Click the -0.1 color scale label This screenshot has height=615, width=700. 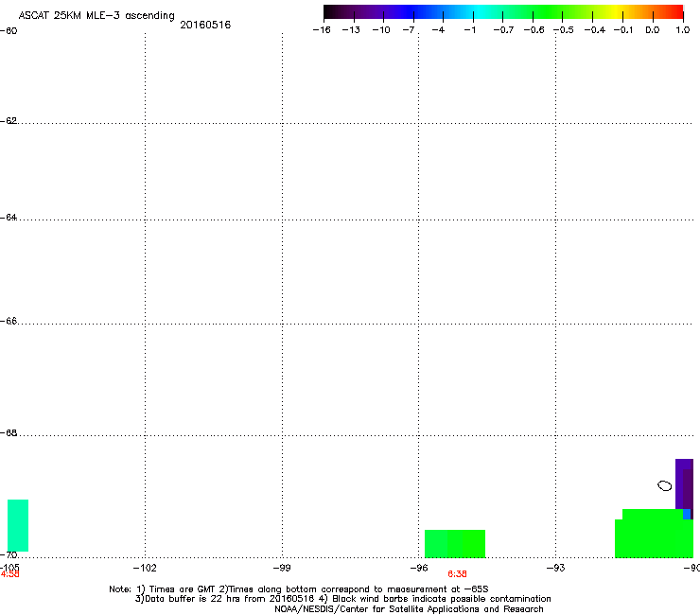(623, 30)
